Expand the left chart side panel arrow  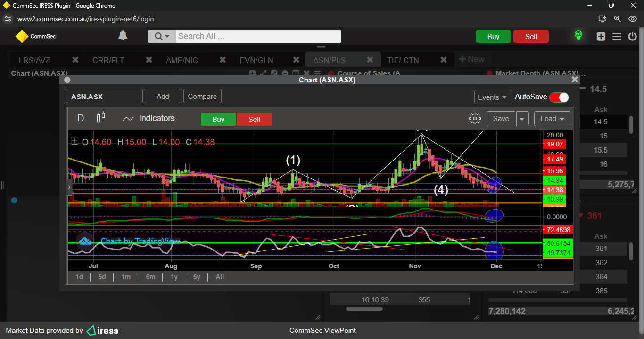(x=69, y=187)
